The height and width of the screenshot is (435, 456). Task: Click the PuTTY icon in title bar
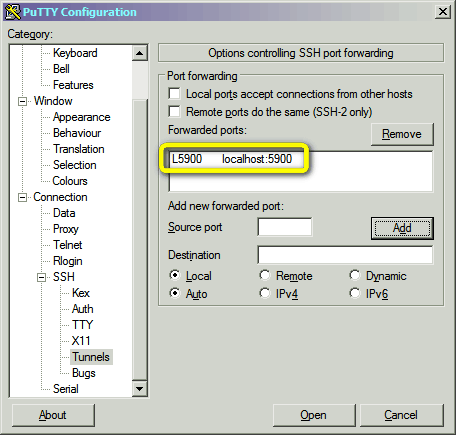(13, 12)
